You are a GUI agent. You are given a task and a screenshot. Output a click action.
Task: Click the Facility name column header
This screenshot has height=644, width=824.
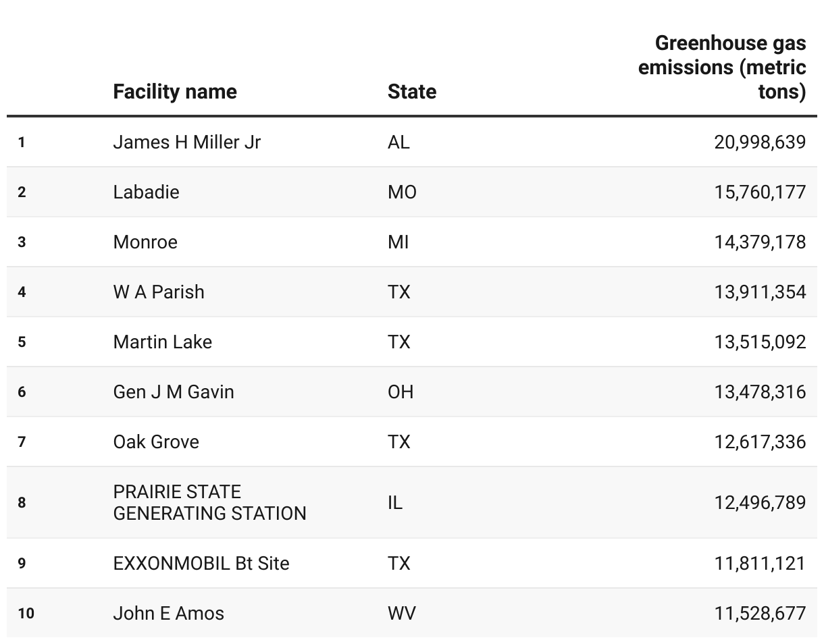click(175, 92)
